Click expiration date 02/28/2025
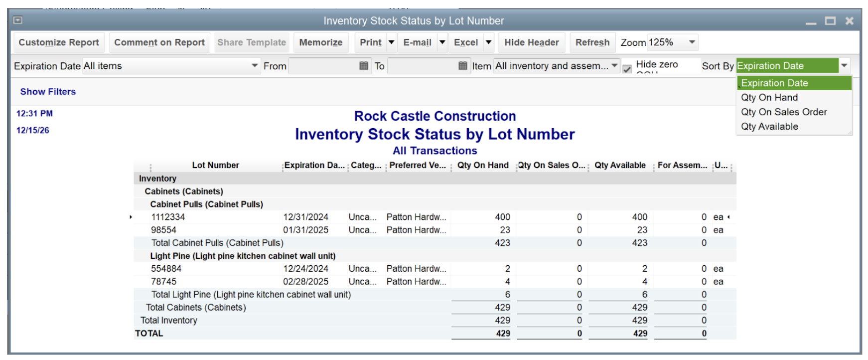Image resolution: width=868 pixels, height=360 pixels. pyautogui.click(x=306, y=282)
